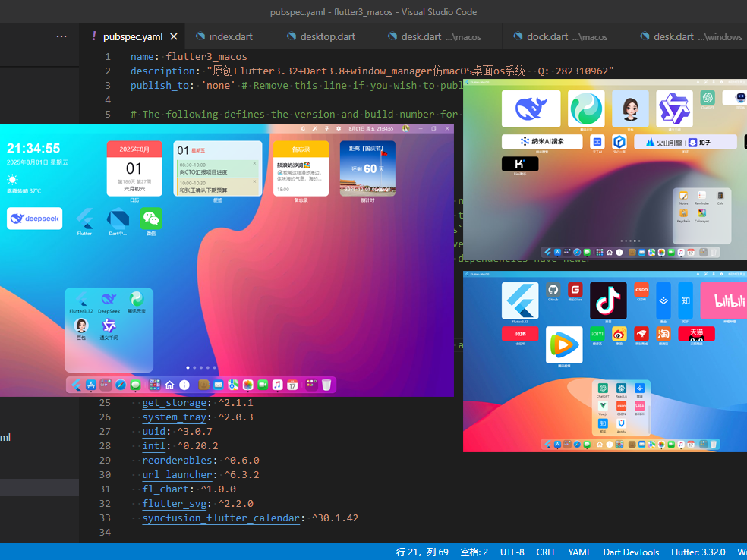Toggle the always-on-top pin in the title bar

(326, 130)
